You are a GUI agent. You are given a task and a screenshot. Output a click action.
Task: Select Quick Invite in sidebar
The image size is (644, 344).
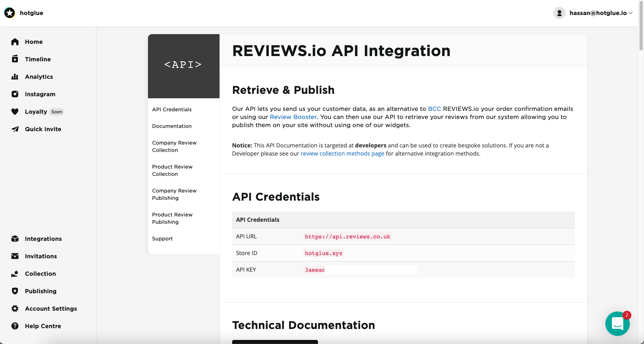[x=43, y=129]
